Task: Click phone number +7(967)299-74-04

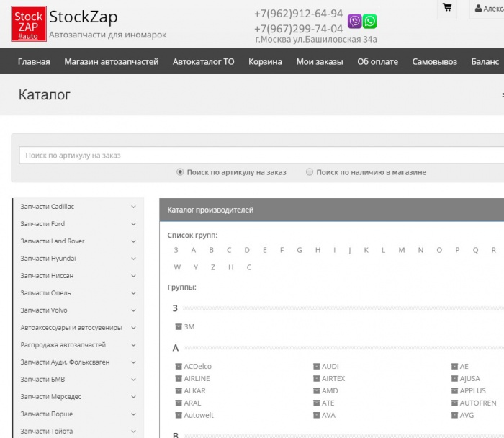Action: click(x=298, y=29)
